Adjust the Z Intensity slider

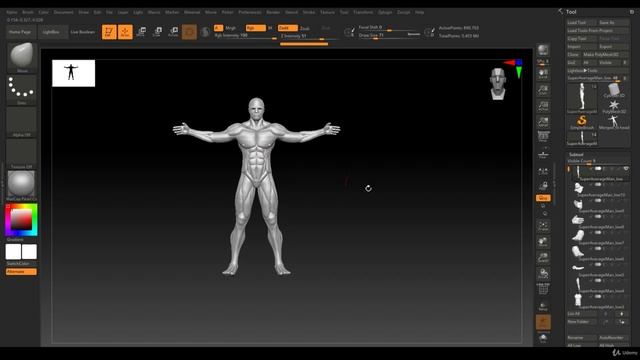point(309,36)
